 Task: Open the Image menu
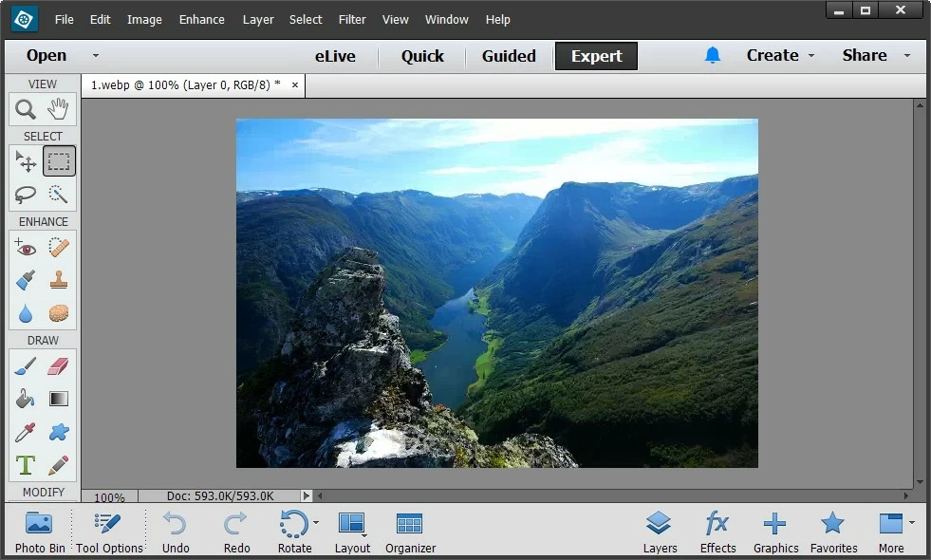pos(144,20)
